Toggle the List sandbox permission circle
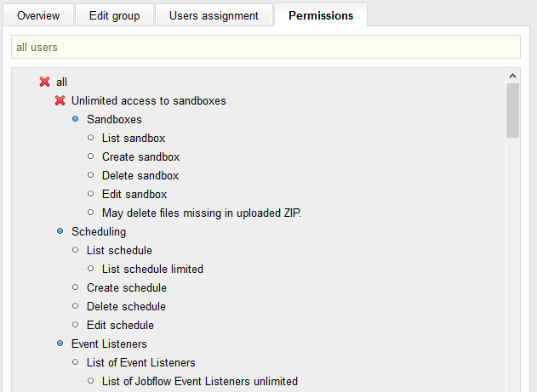This screenshot has height=392, width=537. [91, 138]
